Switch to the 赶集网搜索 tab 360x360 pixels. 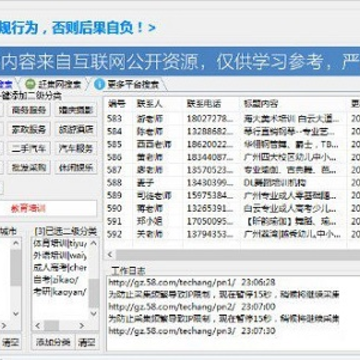pyautogui.click(x=53, y=84)
